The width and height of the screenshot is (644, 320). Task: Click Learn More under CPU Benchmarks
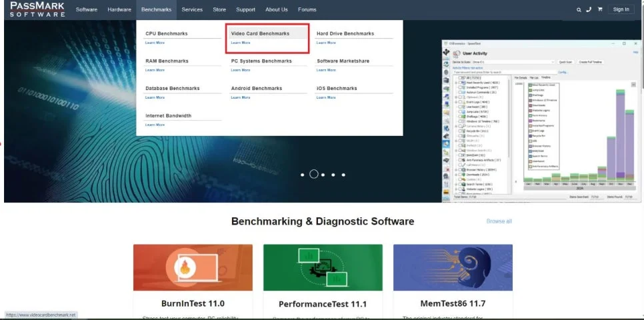[155, 43]
